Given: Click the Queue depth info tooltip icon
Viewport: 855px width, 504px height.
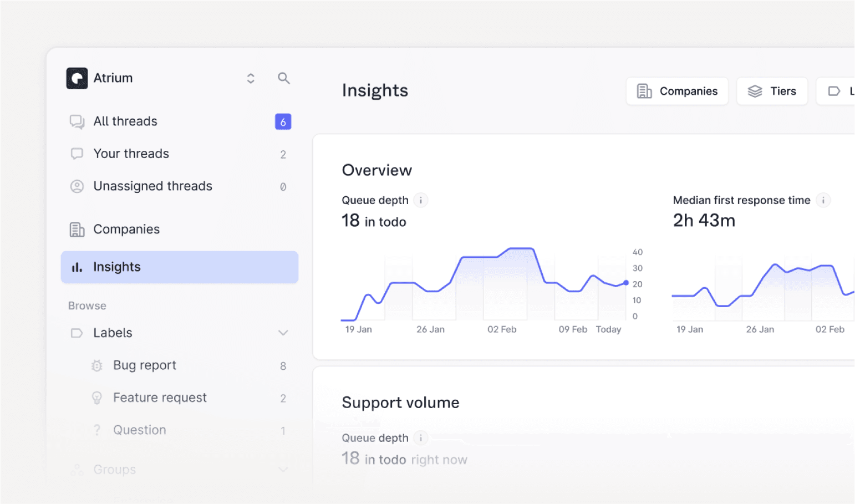Looking at the screenshot, I should [420, 200].
